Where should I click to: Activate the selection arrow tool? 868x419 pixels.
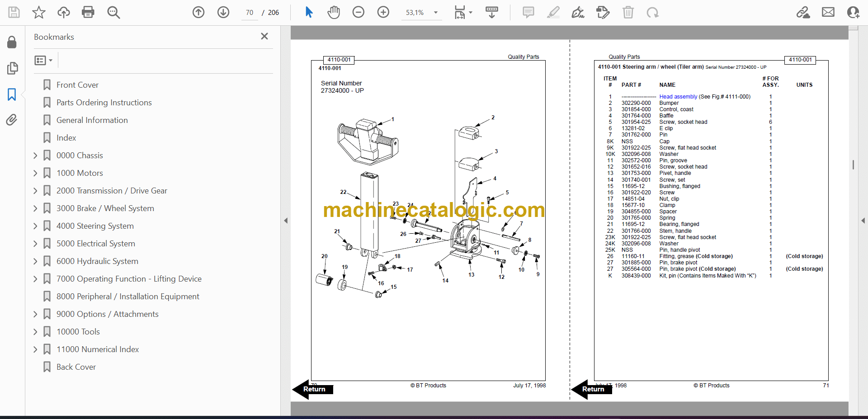click(x=309, y=12)
